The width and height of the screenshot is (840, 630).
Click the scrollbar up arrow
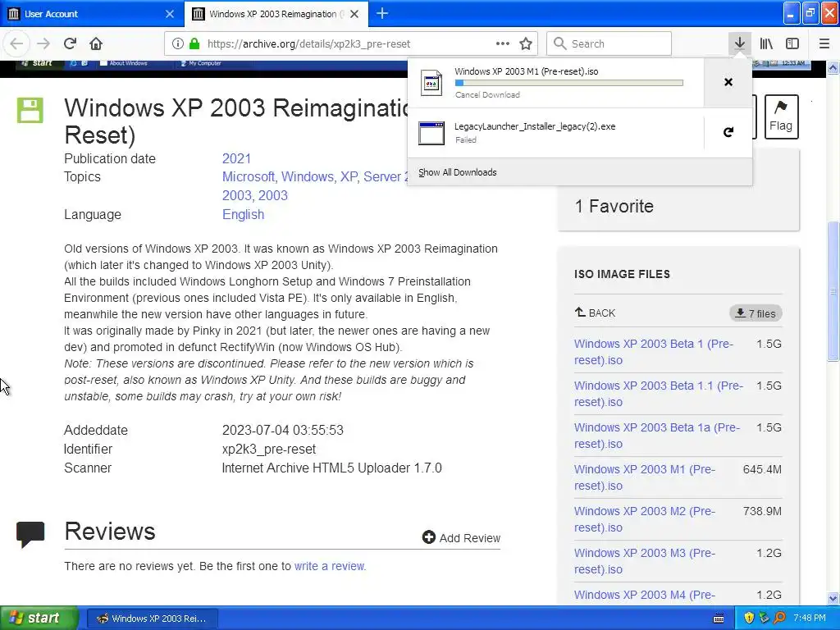[x=833, y=67]
